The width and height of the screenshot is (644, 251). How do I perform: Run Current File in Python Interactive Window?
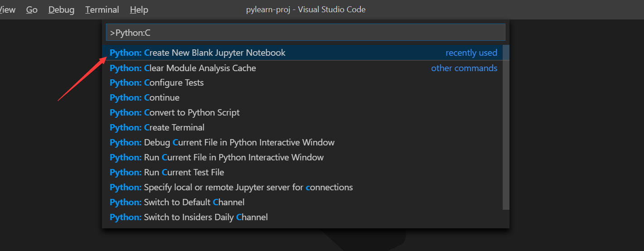coord(216,158)
